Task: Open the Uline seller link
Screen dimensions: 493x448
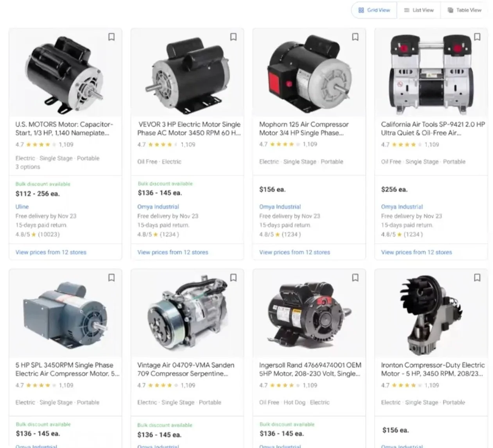Action: pos(22,207)
